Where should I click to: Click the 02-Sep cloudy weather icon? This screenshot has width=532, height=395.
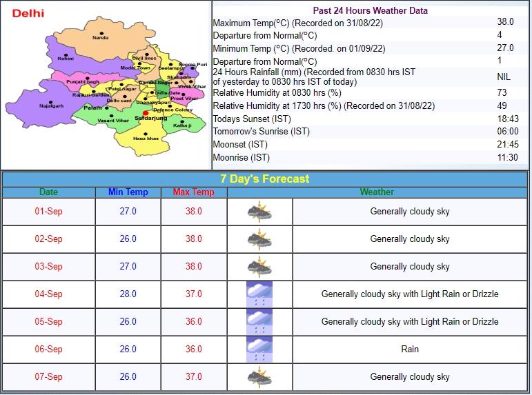point(259,239)
